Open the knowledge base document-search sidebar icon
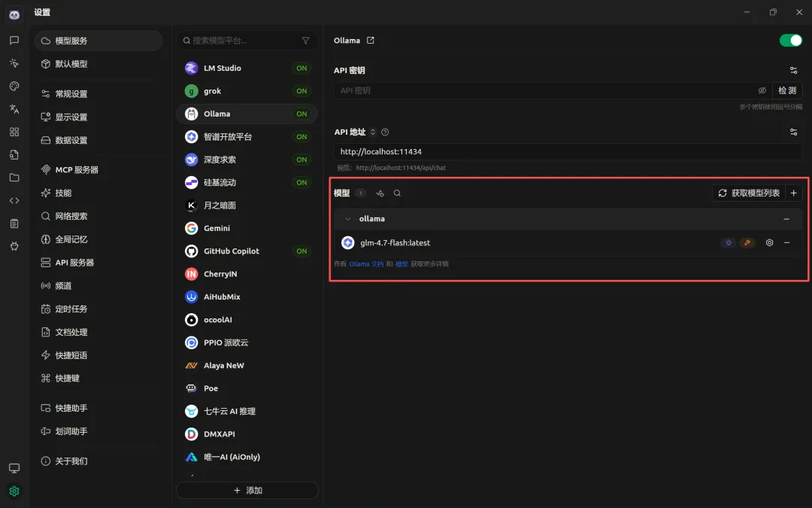Screen dimensions: 812x508 14,154
